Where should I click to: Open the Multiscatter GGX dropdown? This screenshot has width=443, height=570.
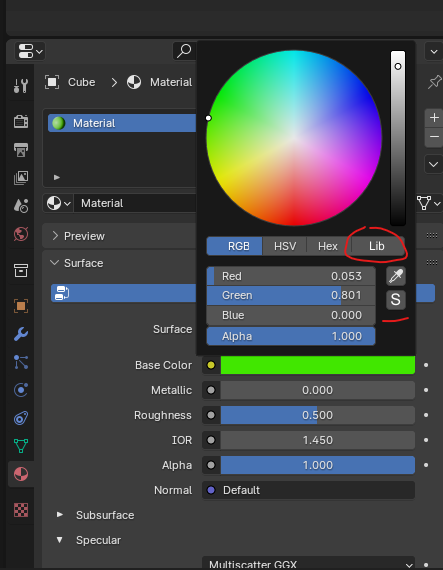(308, 563)
